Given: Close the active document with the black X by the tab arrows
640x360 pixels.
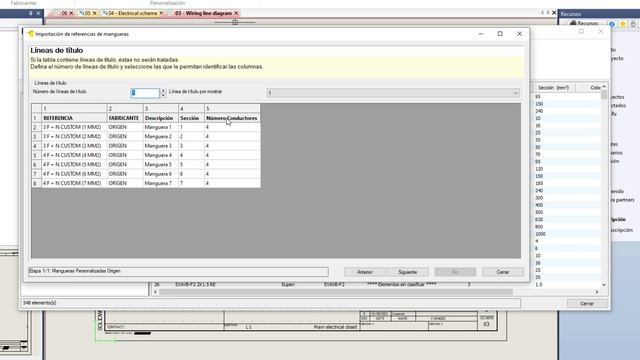Looking at the screenshot, I should click(x=554, y=13).
